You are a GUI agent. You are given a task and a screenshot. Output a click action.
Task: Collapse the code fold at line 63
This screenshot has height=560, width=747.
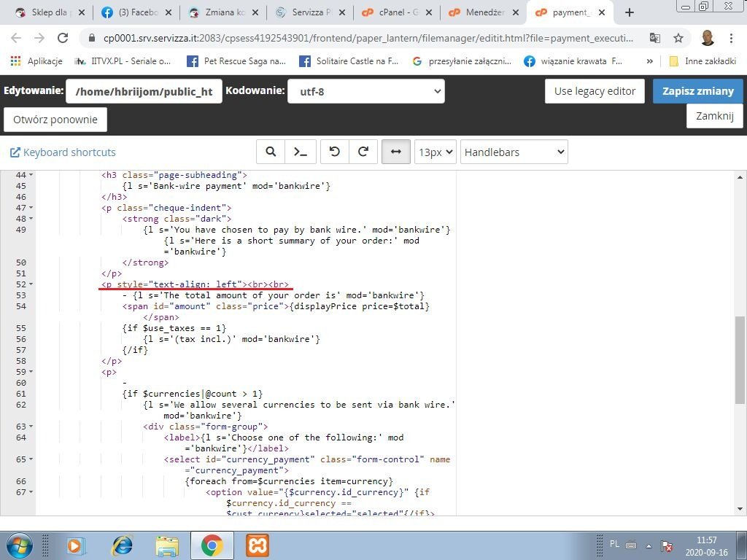pyautogui.click(x=31, y=427)
